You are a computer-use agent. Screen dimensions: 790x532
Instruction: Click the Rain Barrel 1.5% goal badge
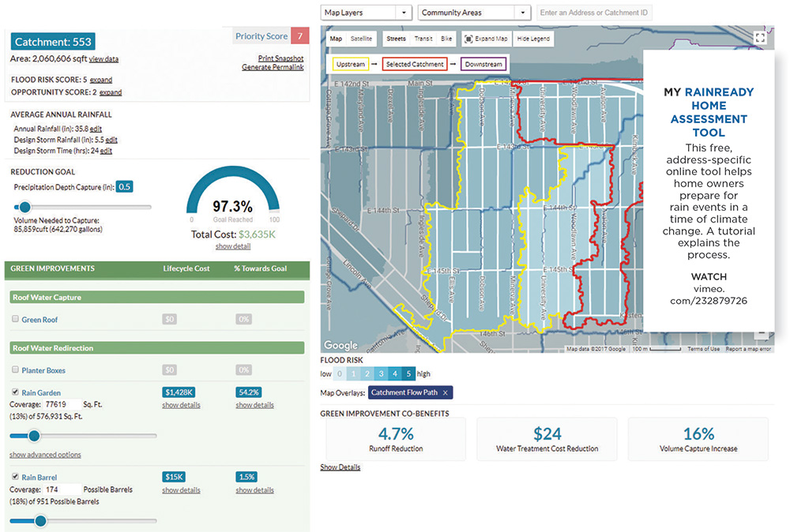click(x=246, y=477)
